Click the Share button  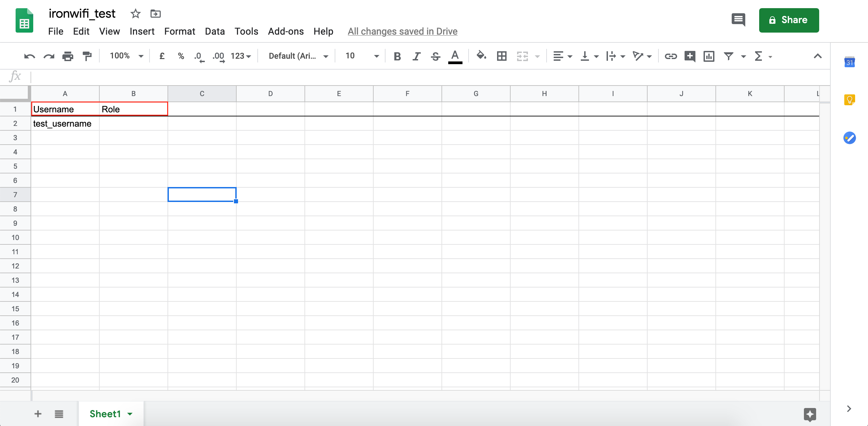tap(789, 20)
